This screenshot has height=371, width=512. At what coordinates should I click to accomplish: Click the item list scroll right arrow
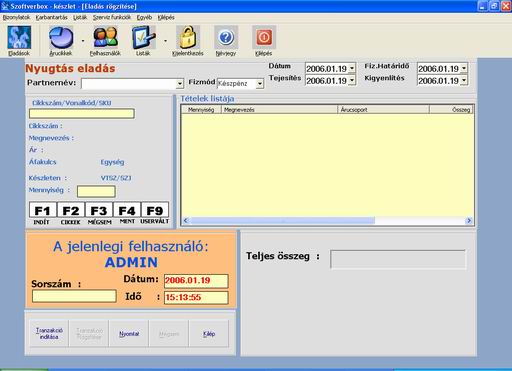click(x=469, y=220)
